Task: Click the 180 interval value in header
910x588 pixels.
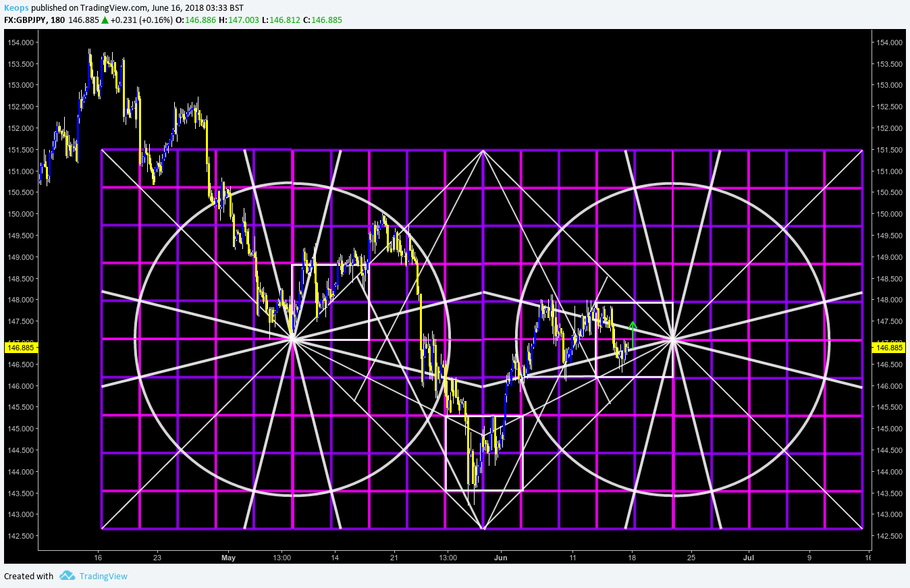Action: (59, 20)
